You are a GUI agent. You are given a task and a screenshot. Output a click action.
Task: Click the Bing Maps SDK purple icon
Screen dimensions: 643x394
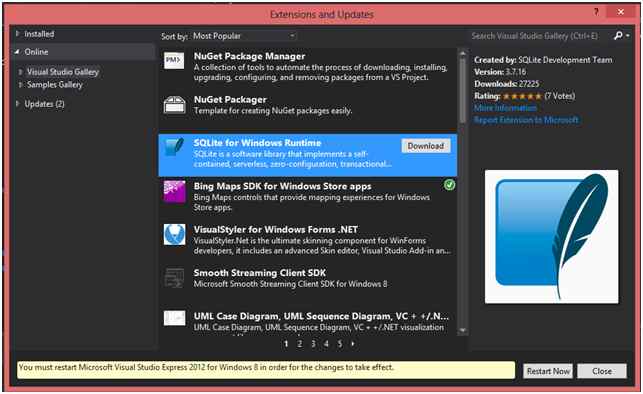point(174,191)
